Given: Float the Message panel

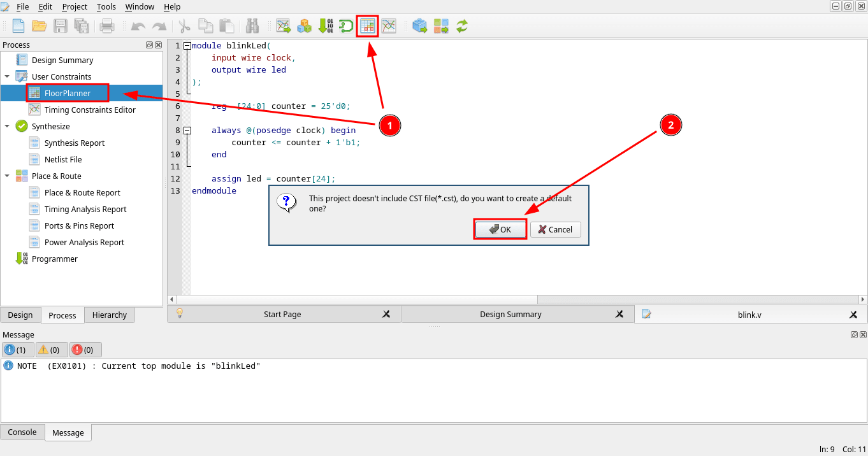Looking at the screenshot, I should tap(854, 335).
